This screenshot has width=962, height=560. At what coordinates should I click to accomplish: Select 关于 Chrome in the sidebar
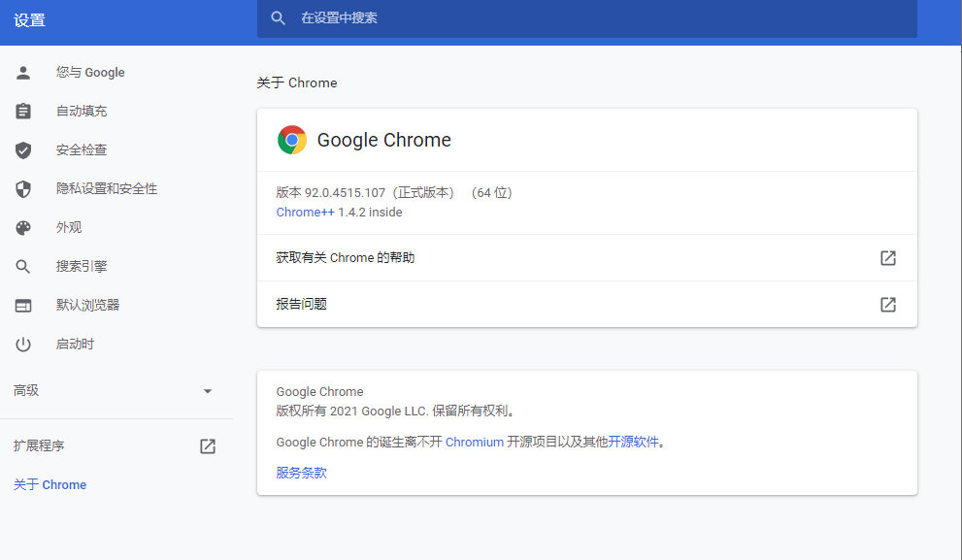point(50,485)
